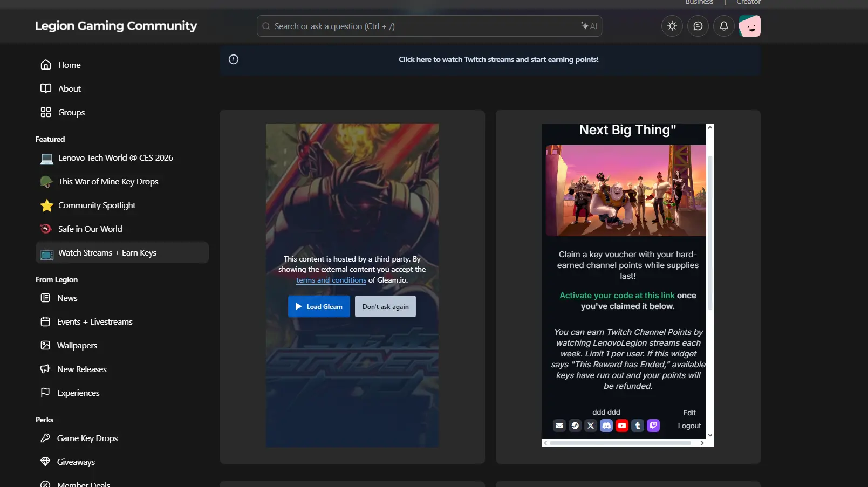Click the AI sparkle in search bar
The image size is (868, 487).
click(x=589, y=26)
